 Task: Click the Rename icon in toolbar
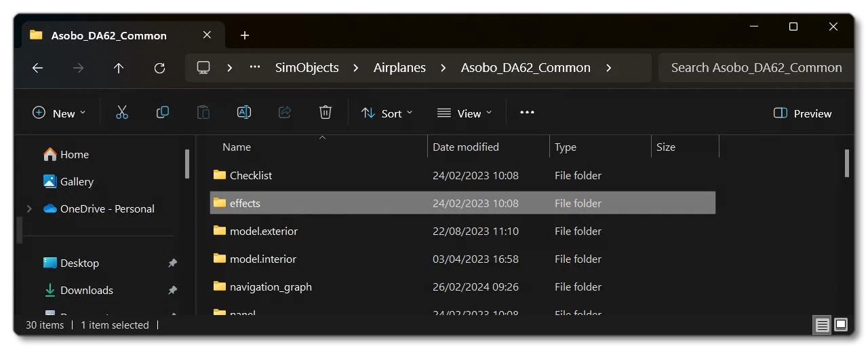pos(244,113)
